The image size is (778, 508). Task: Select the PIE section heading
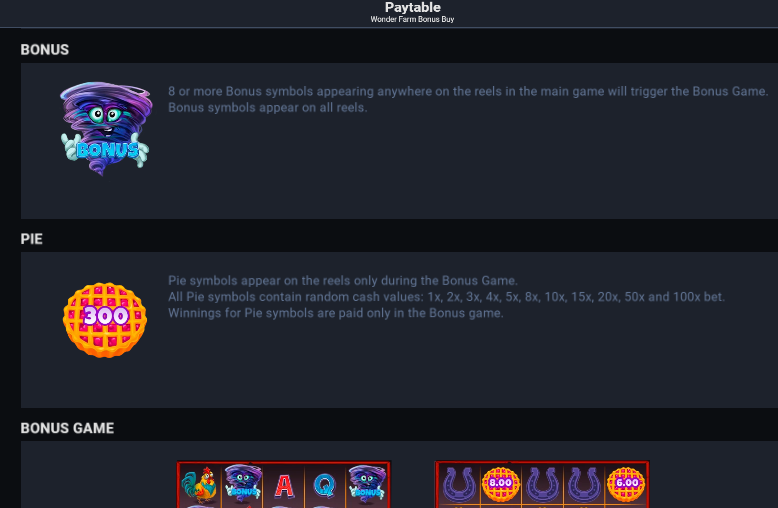pyautogui.click(x=31, y=239)
